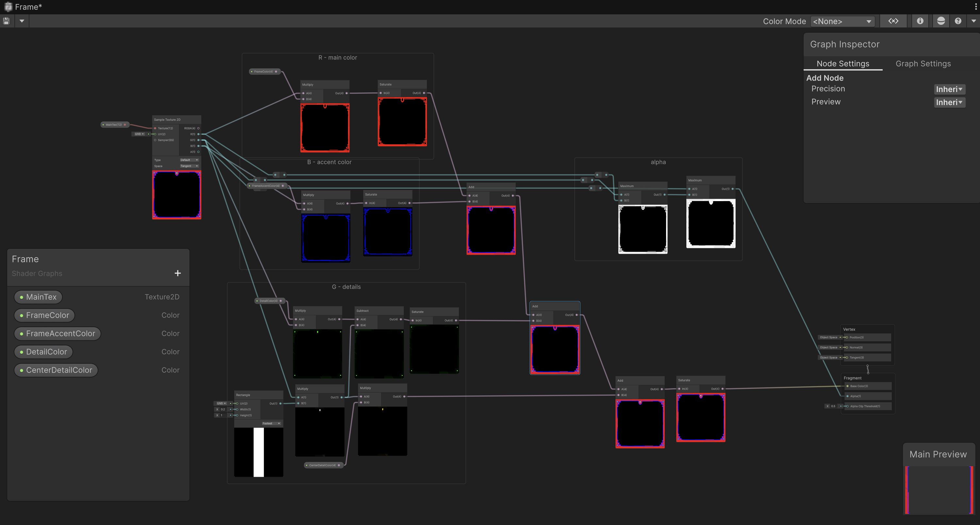Click the Frame blackboard title
The height and width of the screenshot is (525, 980).
tap(25, 259)
